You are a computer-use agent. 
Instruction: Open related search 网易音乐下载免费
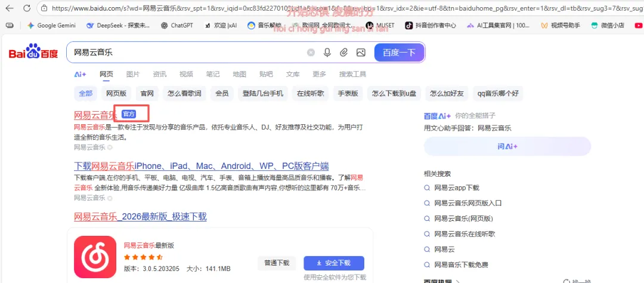(x=461, y=264)
